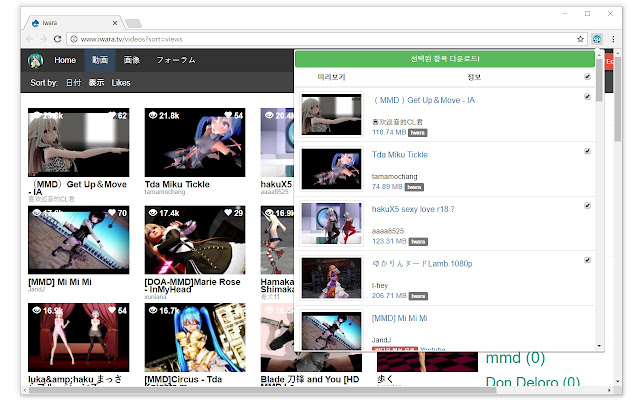Image resolution: width=640 pixels, height=400 pixels.
Task: Open Tda Miku Tickle page video thumbnail
Action: coord(195,142)
